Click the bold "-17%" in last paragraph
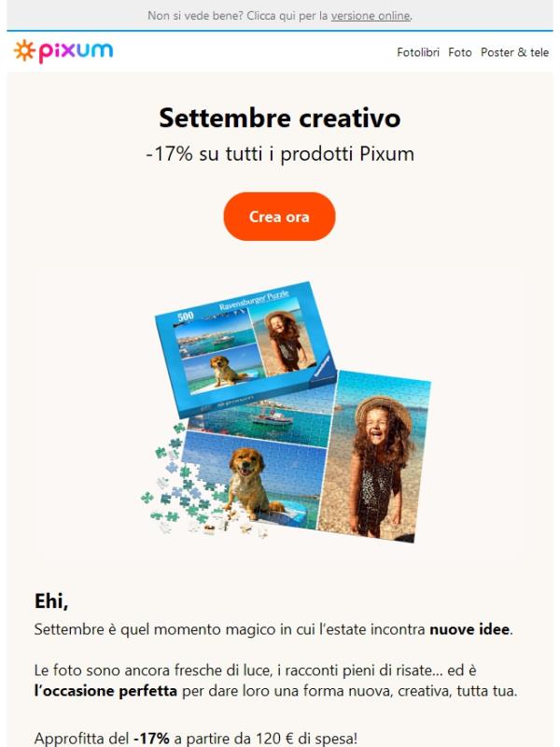 (151, 739)
